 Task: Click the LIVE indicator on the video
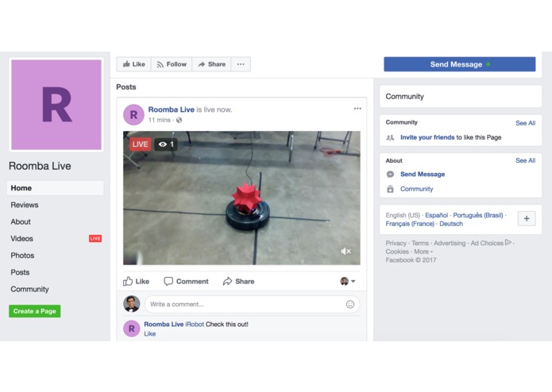click(x=140, y=144)
